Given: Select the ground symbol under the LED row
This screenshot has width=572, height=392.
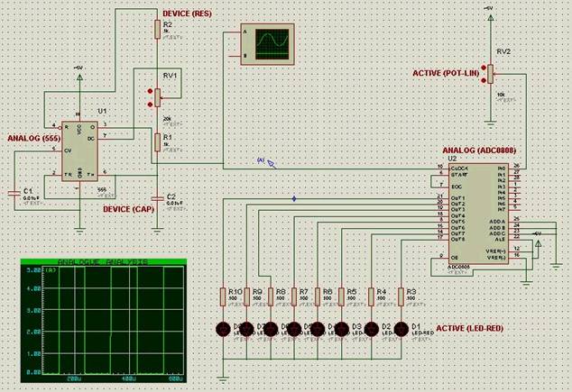Looking at the screenshot, I should [223, 379].
